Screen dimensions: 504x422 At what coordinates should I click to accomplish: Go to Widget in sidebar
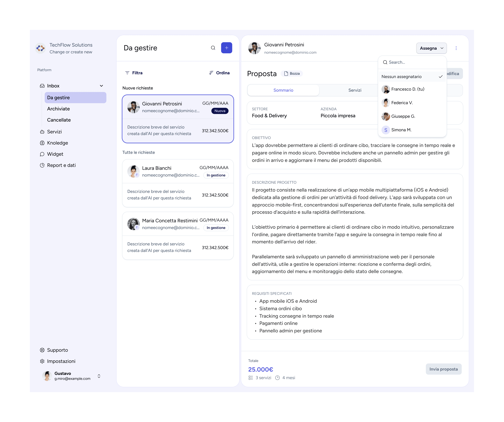[55, 154]
